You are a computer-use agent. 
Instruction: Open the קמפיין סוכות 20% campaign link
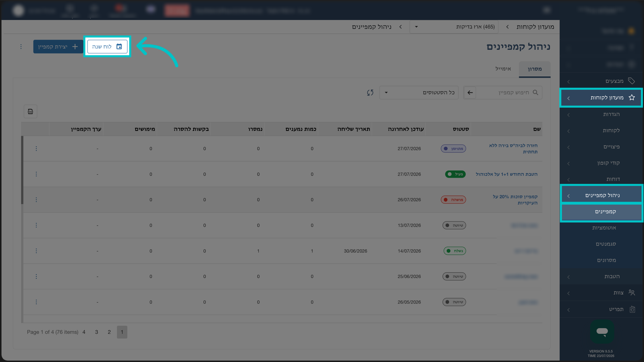(515, 200)
